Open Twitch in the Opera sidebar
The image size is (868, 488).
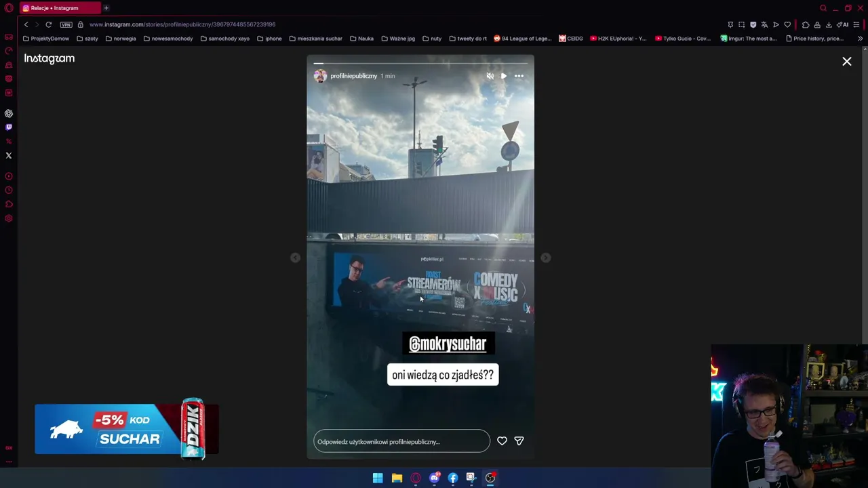pos(9,127)
